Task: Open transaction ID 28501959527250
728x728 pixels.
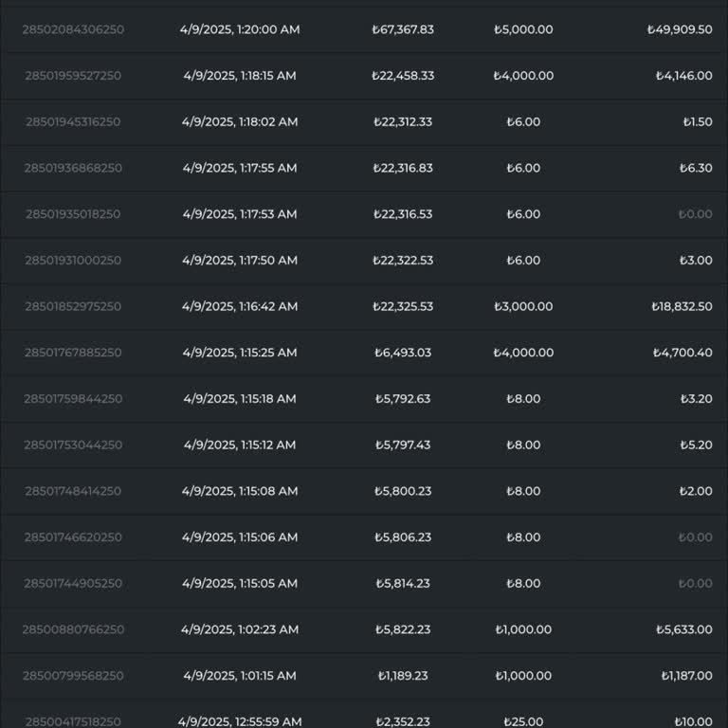Action: click(73, 76)
